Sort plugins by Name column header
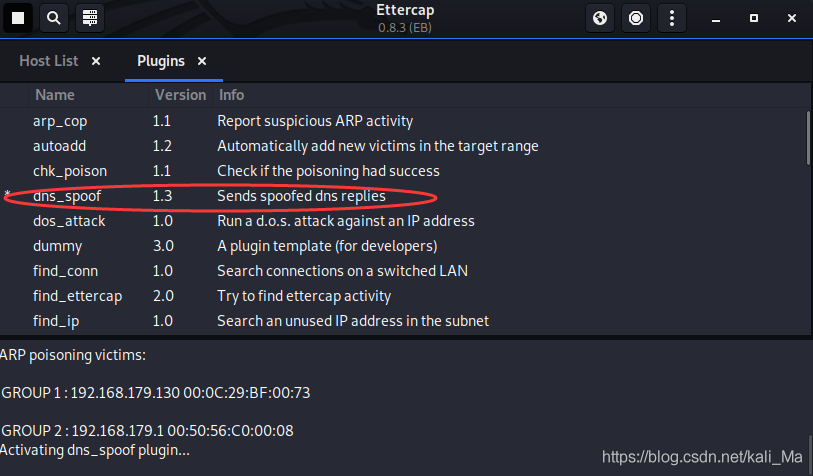This screenshot has height=476, width=813. pyautogui.click(x=55, y=95)
